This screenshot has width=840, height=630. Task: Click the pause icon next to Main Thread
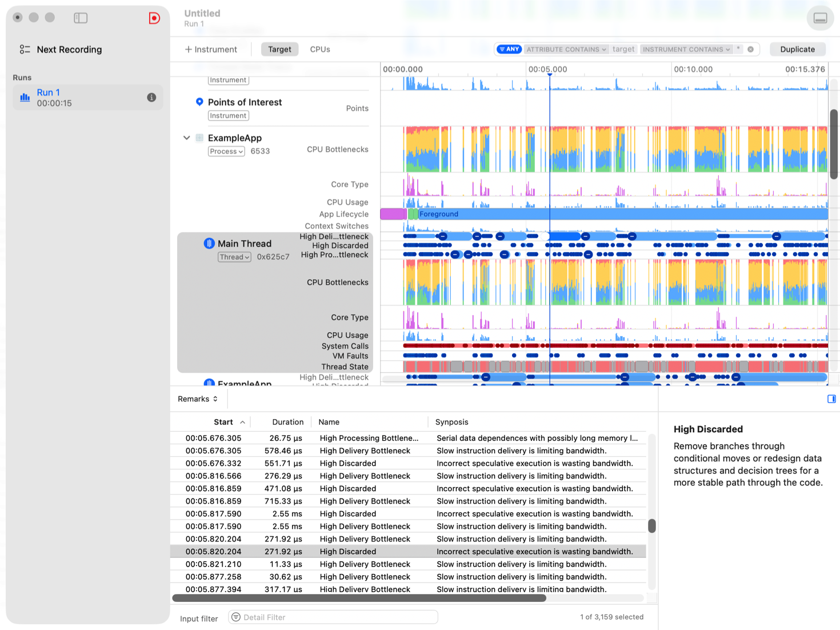tap(209, 243)
